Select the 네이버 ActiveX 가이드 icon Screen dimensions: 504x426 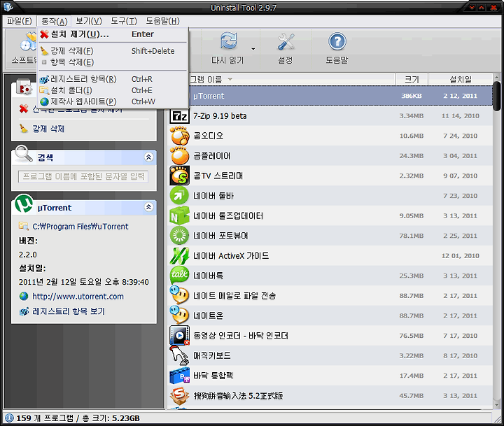coord(179,256)
